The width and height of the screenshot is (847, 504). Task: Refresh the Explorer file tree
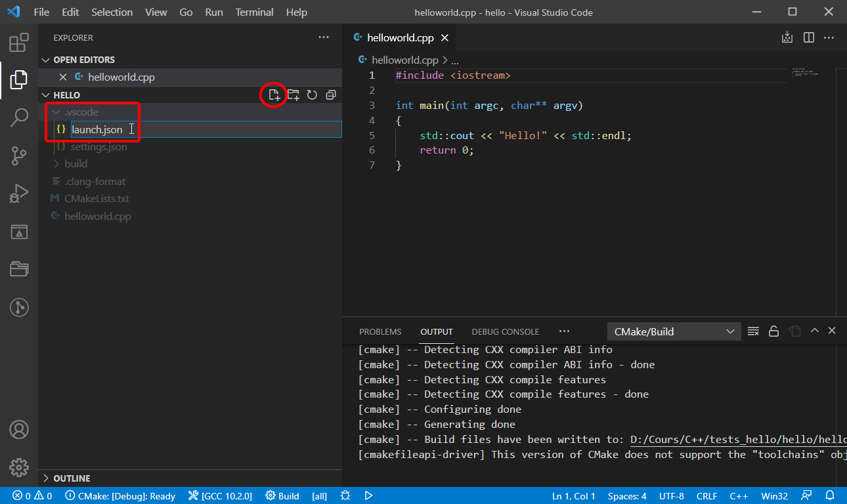pos(312,95)
